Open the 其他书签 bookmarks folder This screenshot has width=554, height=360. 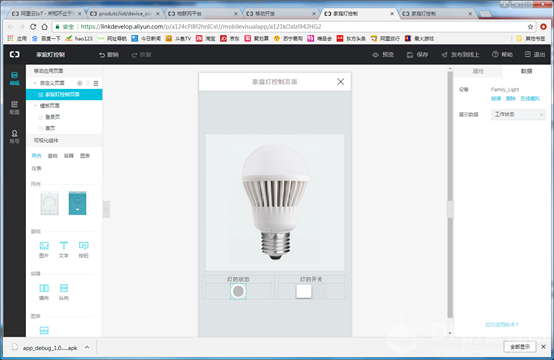(x=530, y=38)
